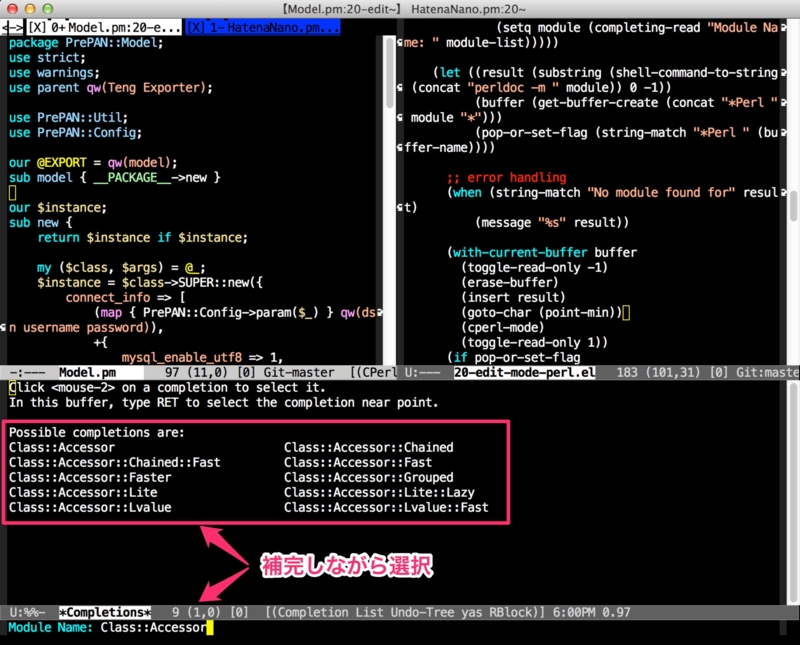800x645 pixels.
Task: Click the scrollbar of the Completions pane
Action: [x=794, y=492]
